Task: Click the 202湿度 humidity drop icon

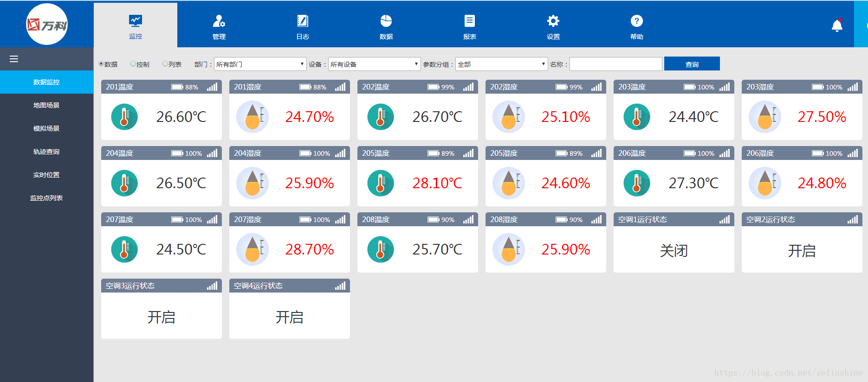Action: click(509, 117)
